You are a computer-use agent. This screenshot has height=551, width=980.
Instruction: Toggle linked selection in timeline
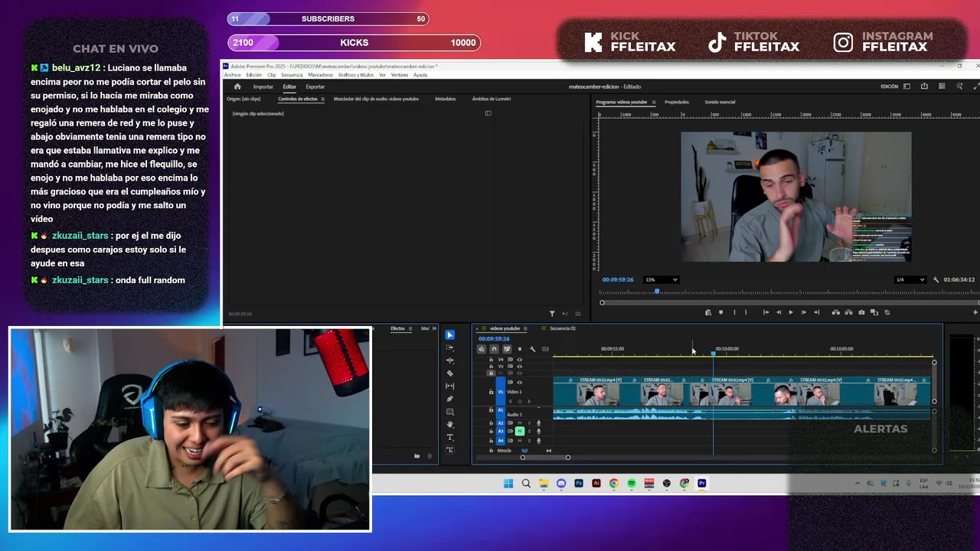(x=507, y=349)
